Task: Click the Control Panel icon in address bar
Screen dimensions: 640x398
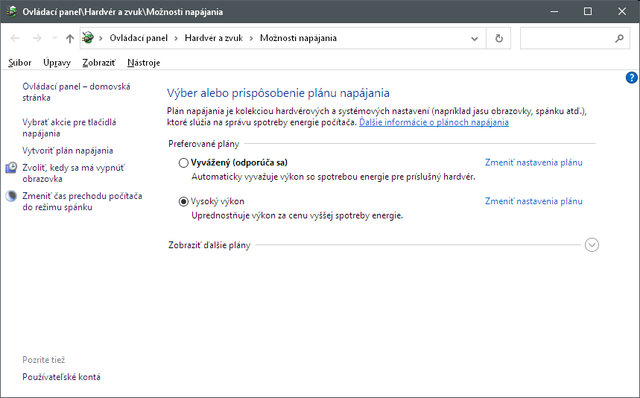Action: (88, 38)
